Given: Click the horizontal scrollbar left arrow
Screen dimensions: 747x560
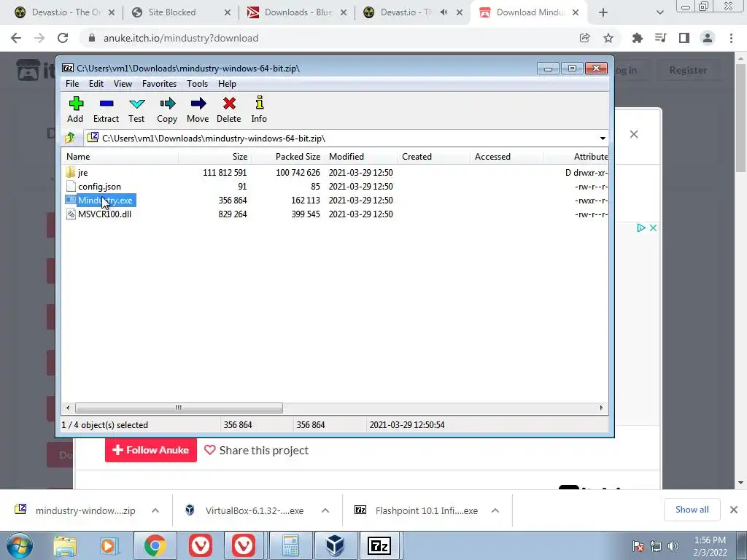Looking at the screenshot, I should tap(68, 408).
